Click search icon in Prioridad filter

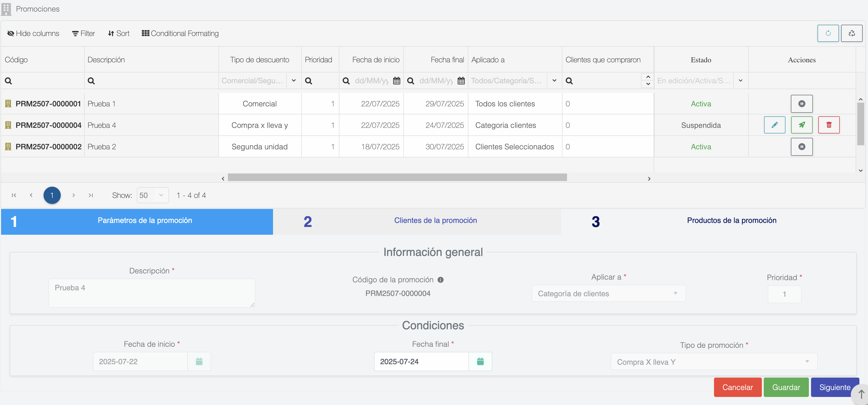pyautogui.click(x=308, y=81)
